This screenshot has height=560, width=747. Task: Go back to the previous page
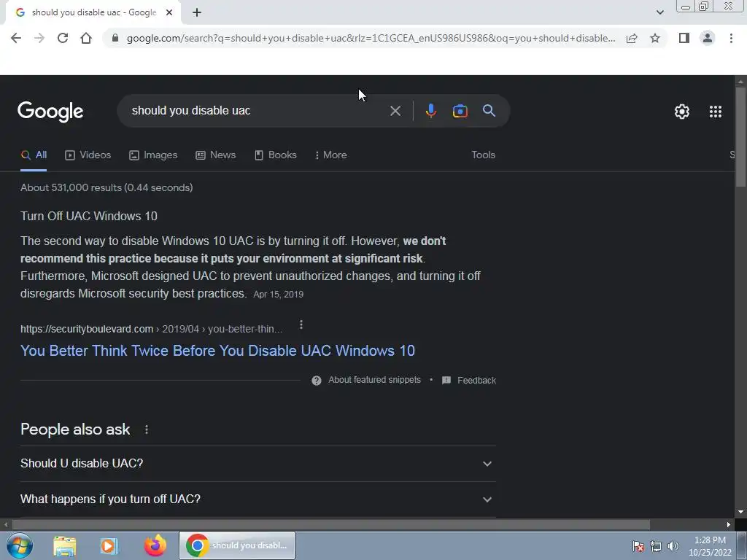[16, 38]
